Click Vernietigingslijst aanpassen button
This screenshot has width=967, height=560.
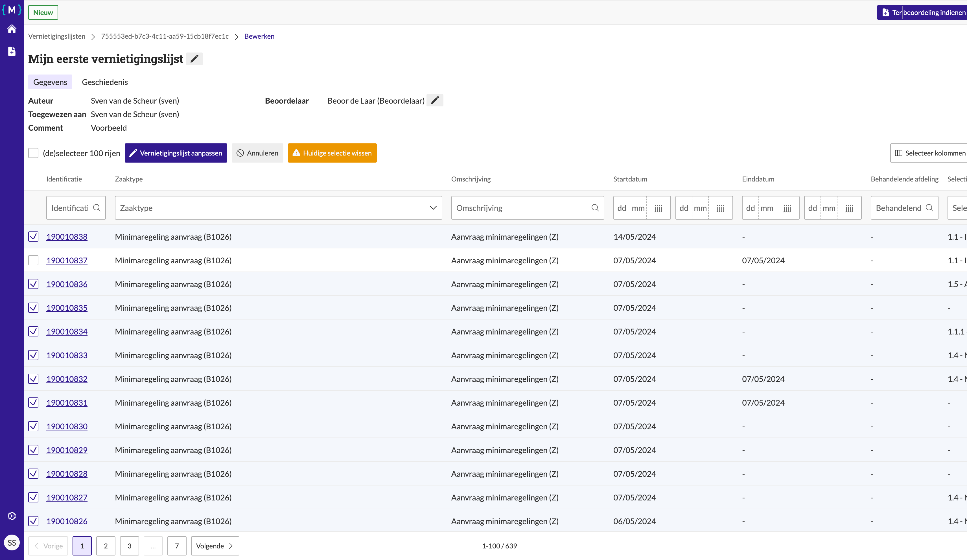point(176,153)
